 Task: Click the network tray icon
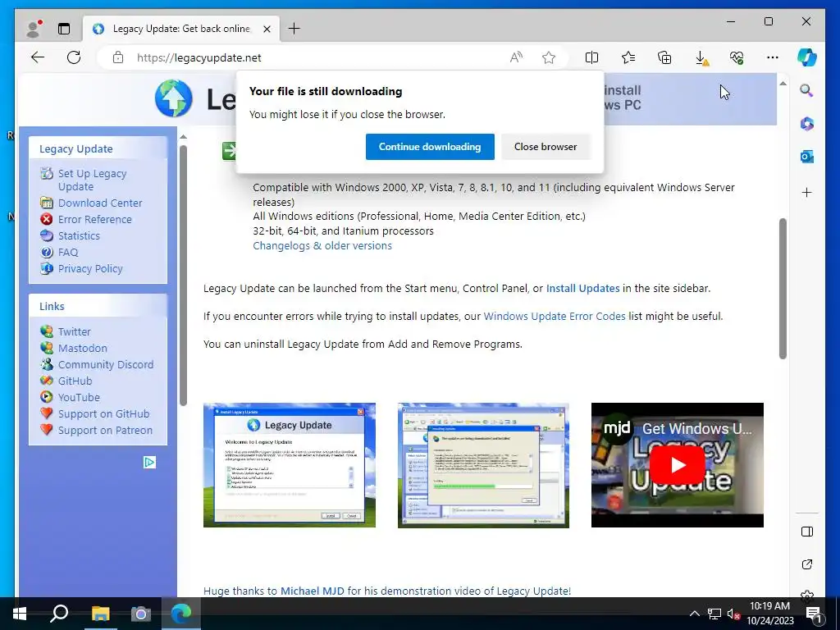pos(714,614)
